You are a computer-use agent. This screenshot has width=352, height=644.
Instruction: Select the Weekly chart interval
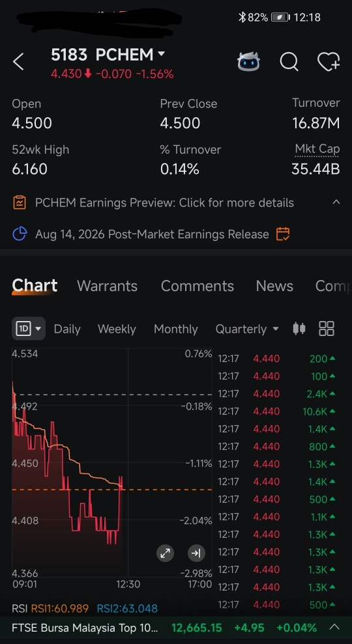117,329
